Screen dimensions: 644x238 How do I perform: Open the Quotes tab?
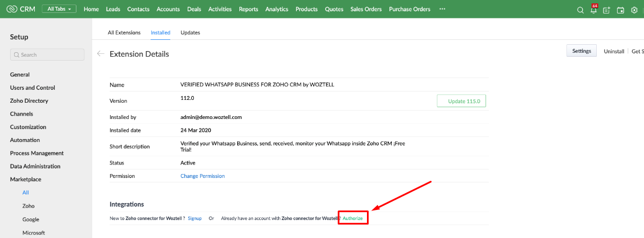pos(334,9)
